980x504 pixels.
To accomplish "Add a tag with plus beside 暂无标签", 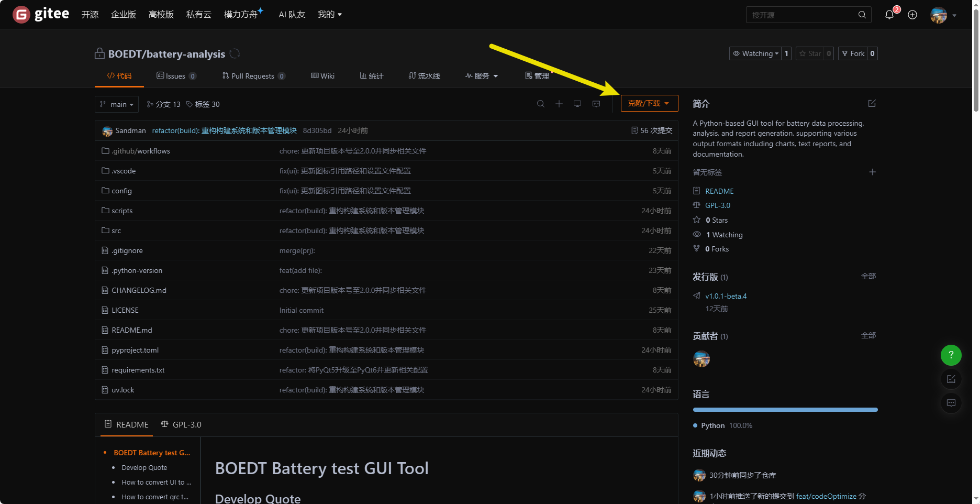I will pyautogui.click(x=872, y=172).
